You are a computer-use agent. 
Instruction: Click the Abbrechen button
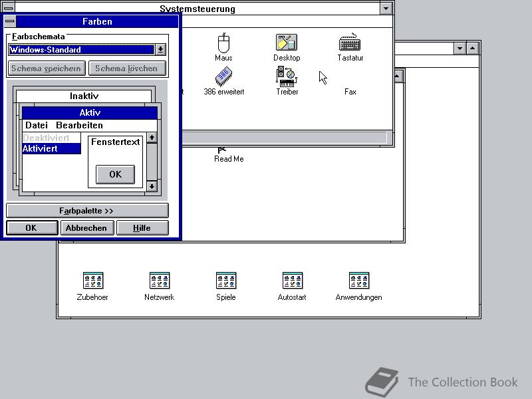(x=86, y=227)
